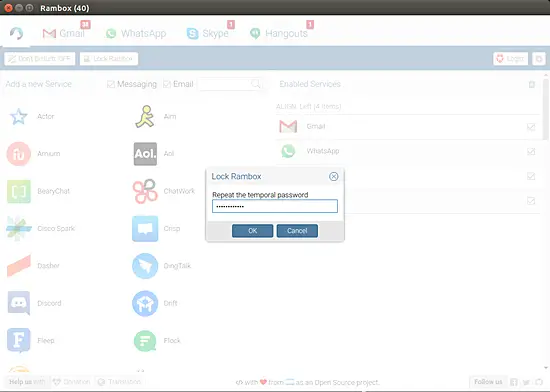Viewport: 550px width, 392px height.
Task: Switch to the Hangouts tab
Action: pos(279,33)
